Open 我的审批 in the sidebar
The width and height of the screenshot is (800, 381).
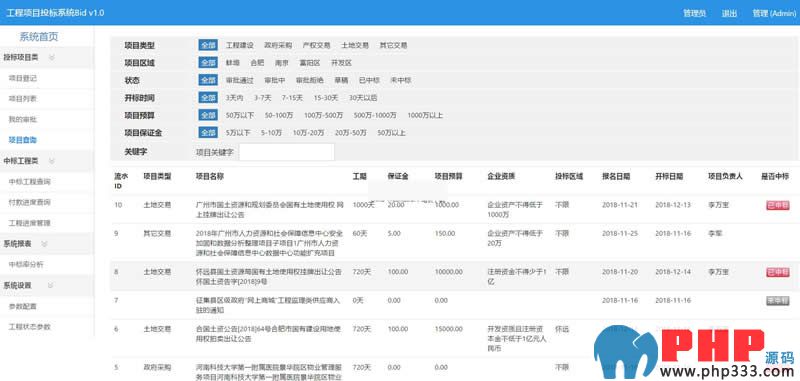click(22, 119)
